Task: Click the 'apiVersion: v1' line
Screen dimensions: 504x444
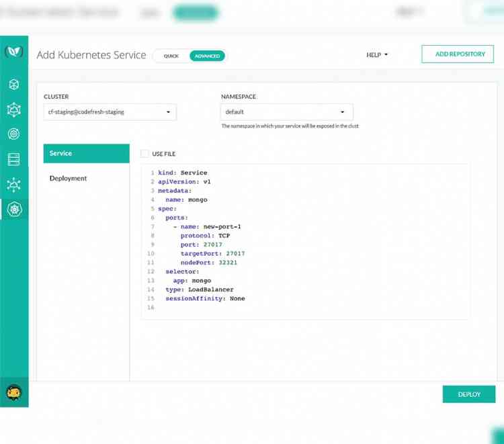Action: point(184,182)
